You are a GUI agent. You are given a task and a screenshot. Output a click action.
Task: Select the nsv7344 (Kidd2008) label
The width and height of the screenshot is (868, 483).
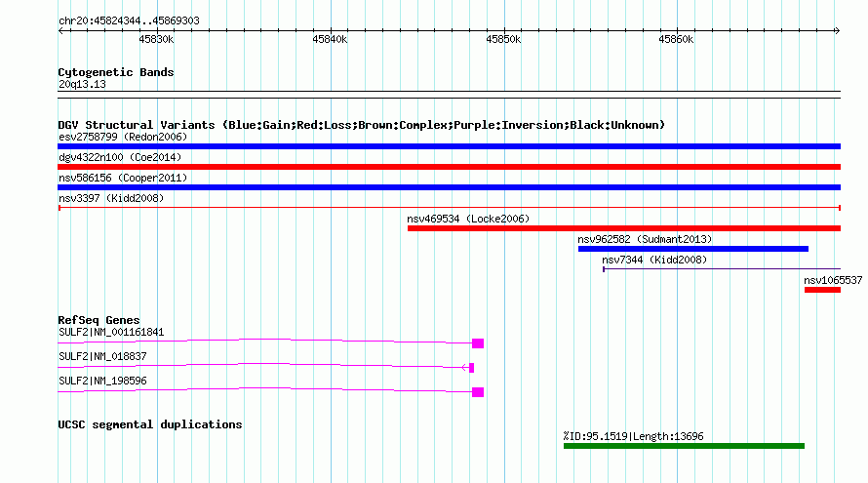[x=654, y=260]
